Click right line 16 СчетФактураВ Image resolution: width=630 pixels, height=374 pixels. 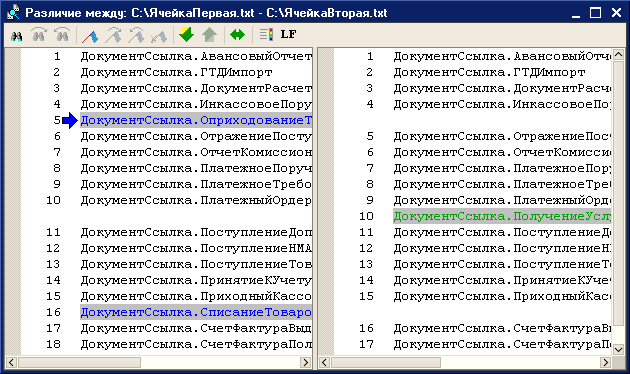502,328
